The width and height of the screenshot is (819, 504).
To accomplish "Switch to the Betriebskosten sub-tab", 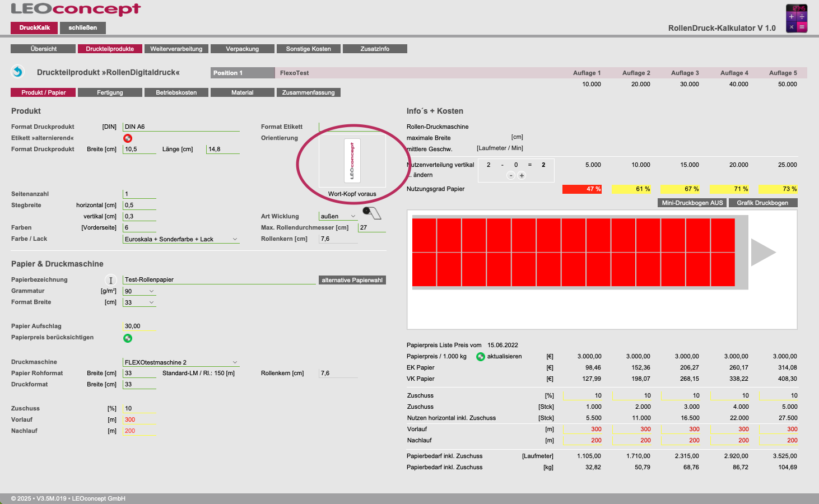I will point(176,92).
